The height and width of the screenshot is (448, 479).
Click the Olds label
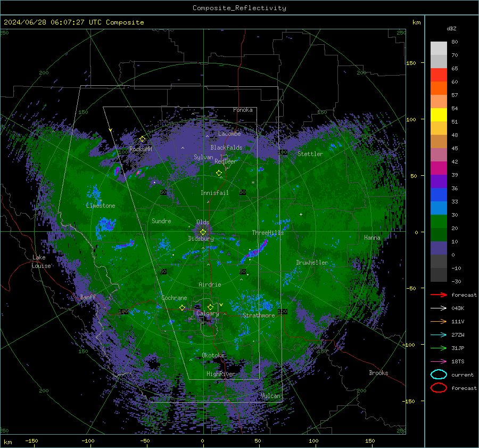point(203,222)
